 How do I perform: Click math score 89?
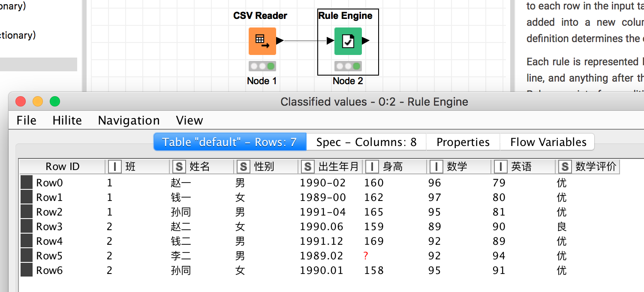435,227
